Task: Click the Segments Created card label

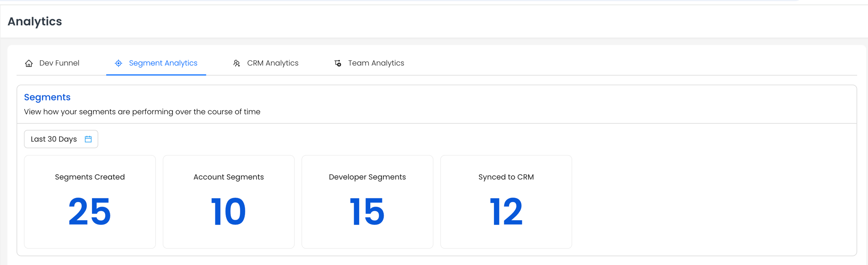Action: [x=90, y=177]
